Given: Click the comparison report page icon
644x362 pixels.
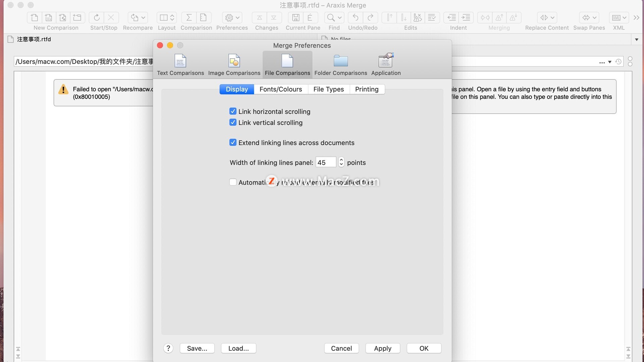Looking at the screenshot, I should [x=203, y=17].
